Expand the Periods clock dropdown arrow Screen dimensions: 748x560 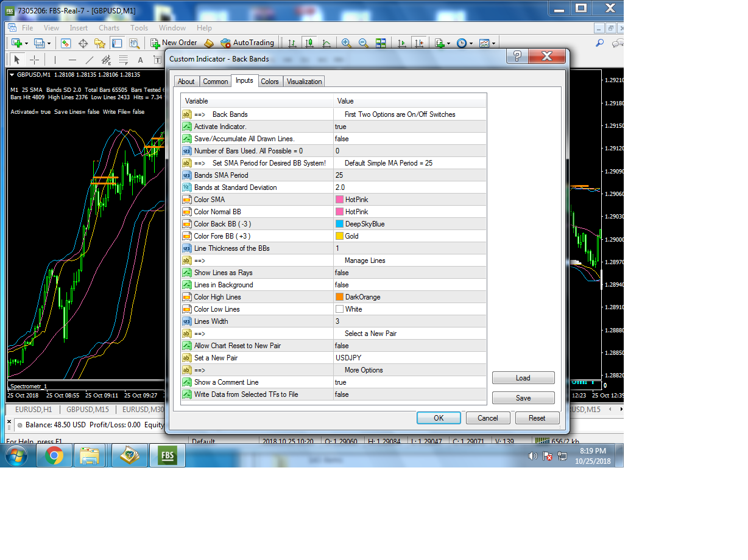coord(471,43)
